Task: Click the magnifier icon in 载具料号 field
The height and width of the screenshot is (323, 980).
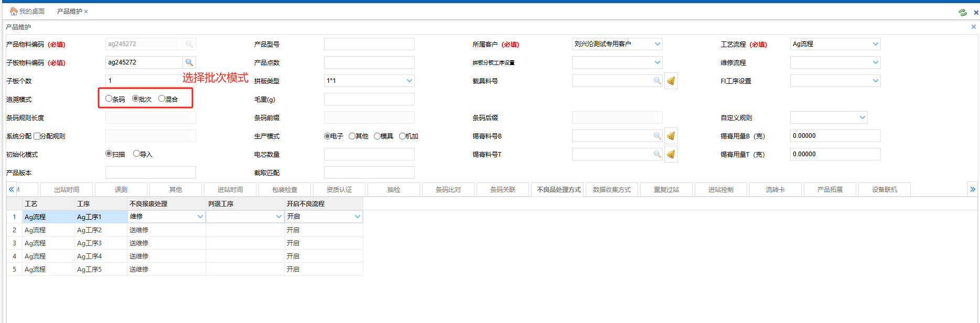Action: 657,81
